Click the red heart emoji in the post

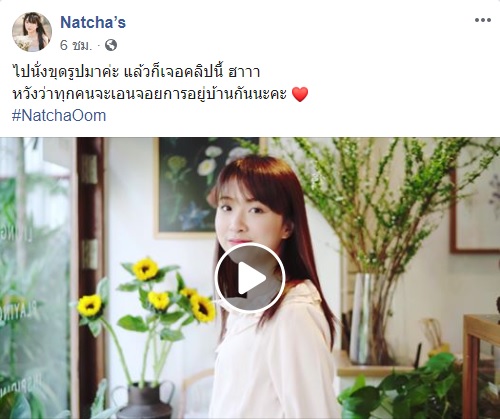[300, 94]
